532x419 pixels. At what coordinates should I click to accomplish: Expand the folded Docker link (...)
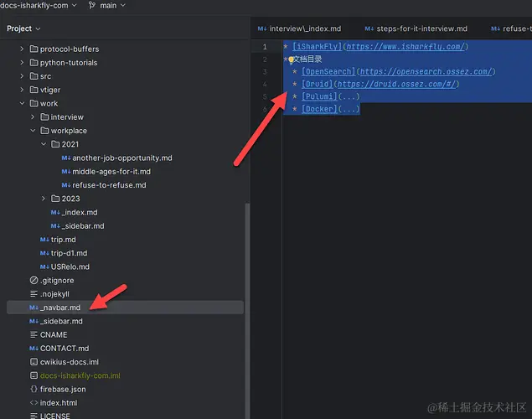(349, 109)
